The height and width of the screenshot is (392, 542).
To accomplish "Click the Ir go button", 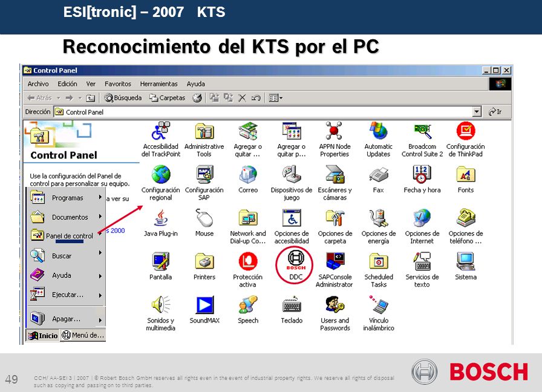I will [495, 112].
